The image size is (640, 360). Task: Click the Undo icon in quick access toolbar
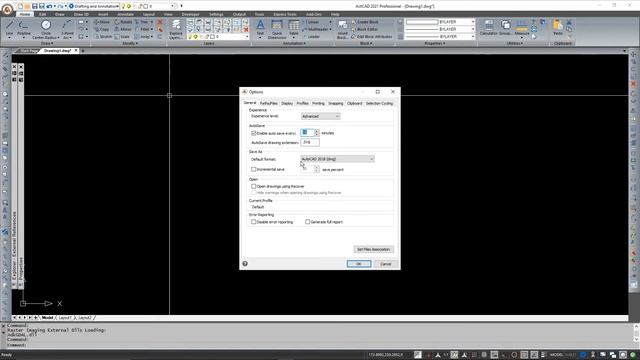coord(49,6)
